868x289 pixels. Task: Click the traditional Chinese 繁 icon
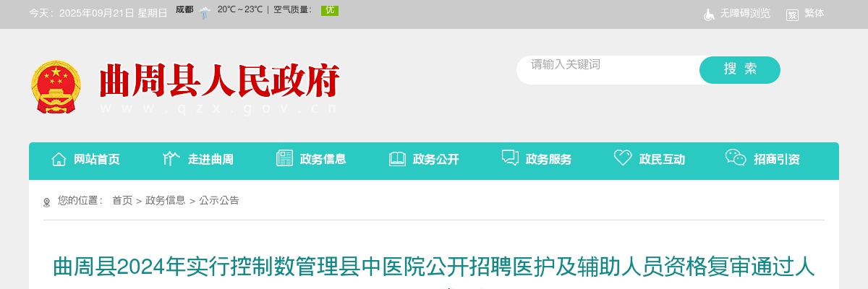coord(792,14)
